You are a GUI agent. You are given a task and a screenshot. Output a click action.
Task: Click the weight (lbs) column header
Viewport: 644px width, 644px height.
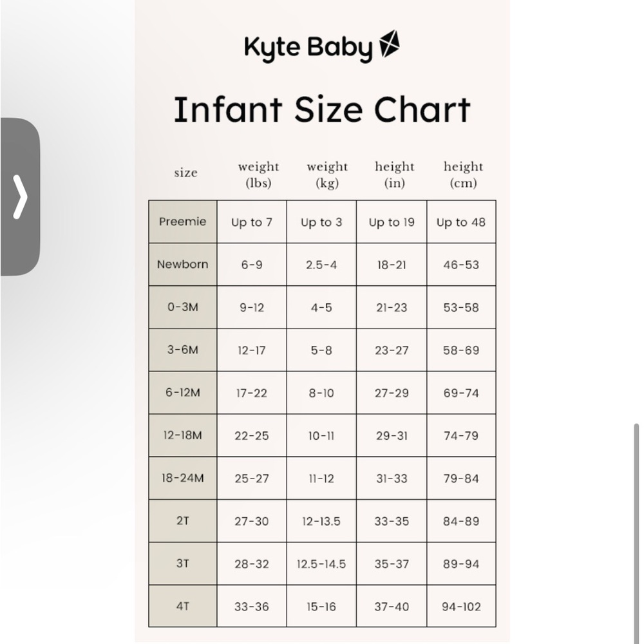(x=258, y=175)
